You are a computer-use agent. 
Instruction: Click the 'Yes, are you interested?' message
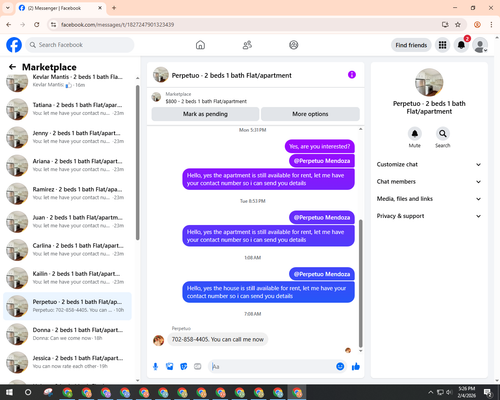[320, 146]
